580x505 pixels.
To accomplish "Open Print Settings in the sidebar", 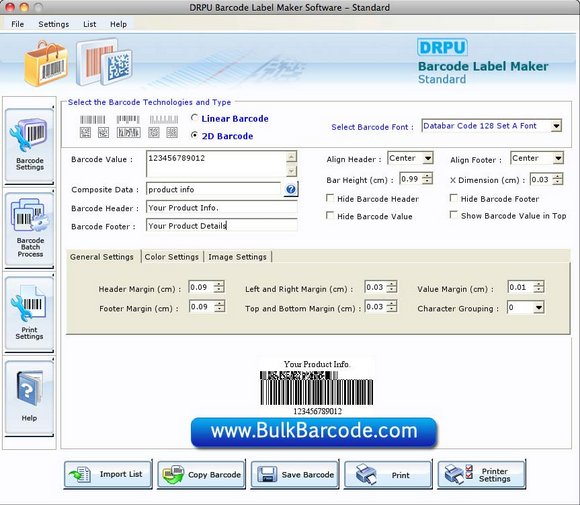I will tap(30, 313).
